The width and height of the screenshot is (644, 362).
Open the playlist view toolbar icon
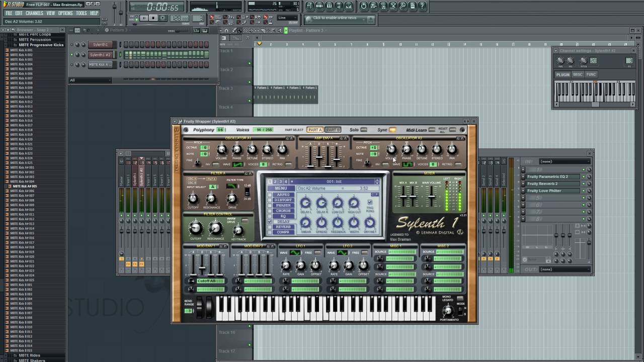(309, 6)
